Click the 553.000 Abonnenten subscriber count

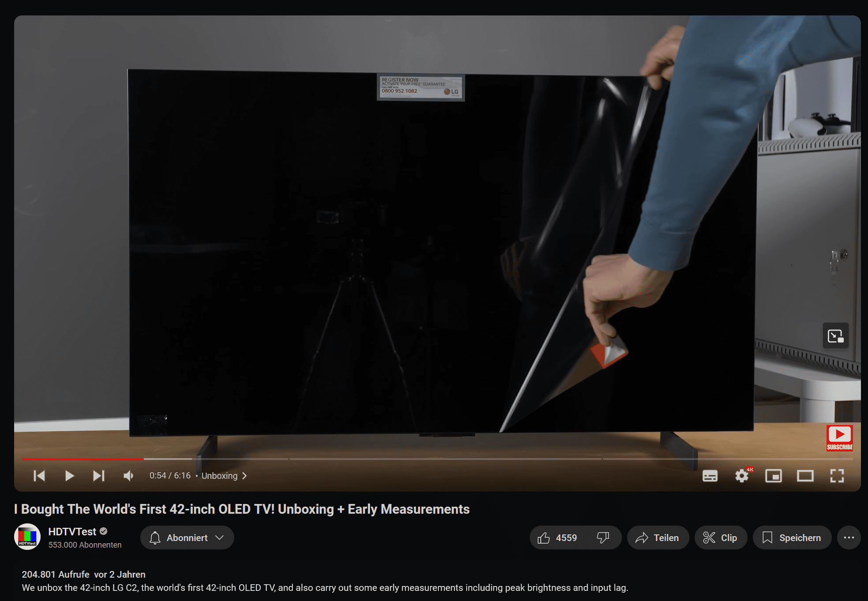tap(85, 545)
